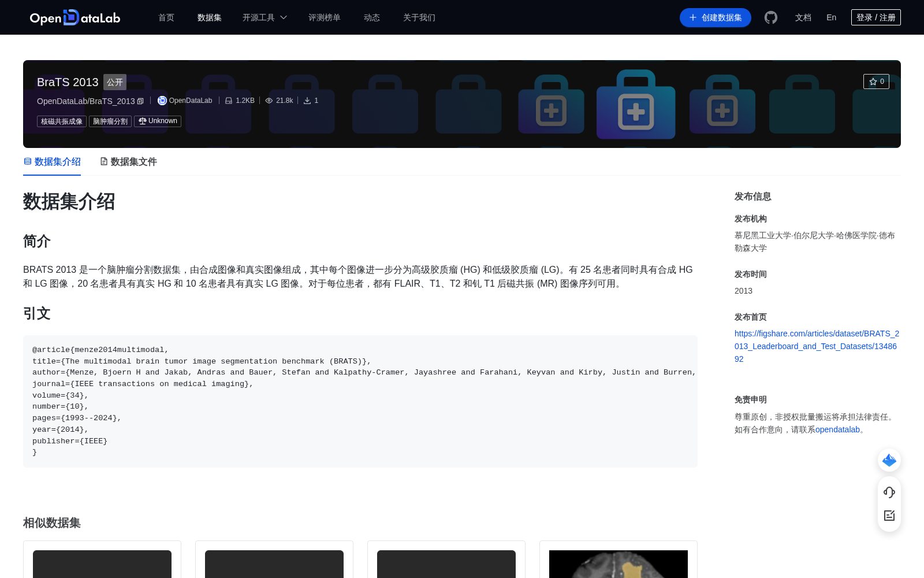Click the license scale icon
Screen dimensions: 924x578
pyautogui.click(x=143, y=121)
